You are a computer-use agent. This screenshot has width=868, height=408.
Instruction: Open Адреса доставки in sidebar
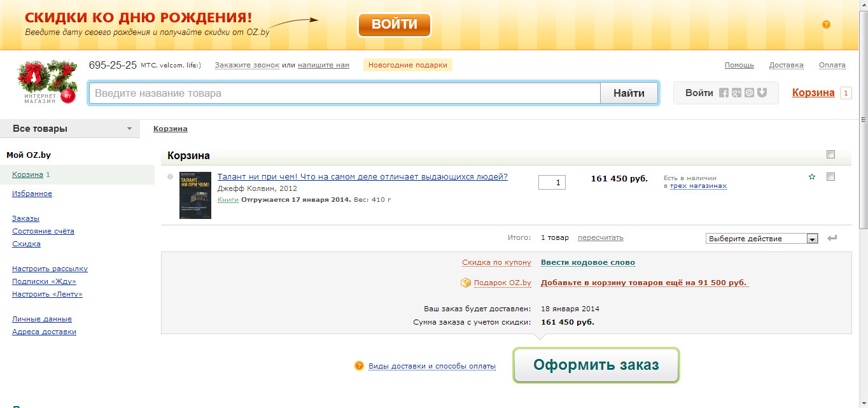[x=44, y=332]
